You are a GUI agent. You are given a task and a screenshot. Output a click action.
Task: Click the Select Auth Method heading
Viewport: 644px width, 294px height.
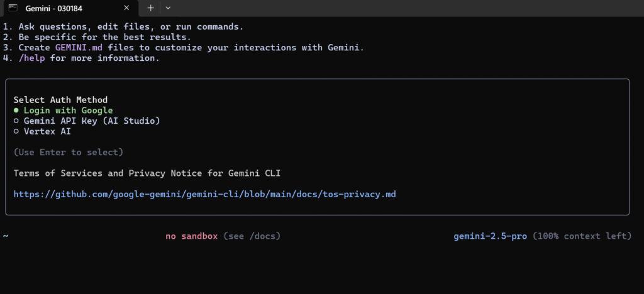point(60,100)
